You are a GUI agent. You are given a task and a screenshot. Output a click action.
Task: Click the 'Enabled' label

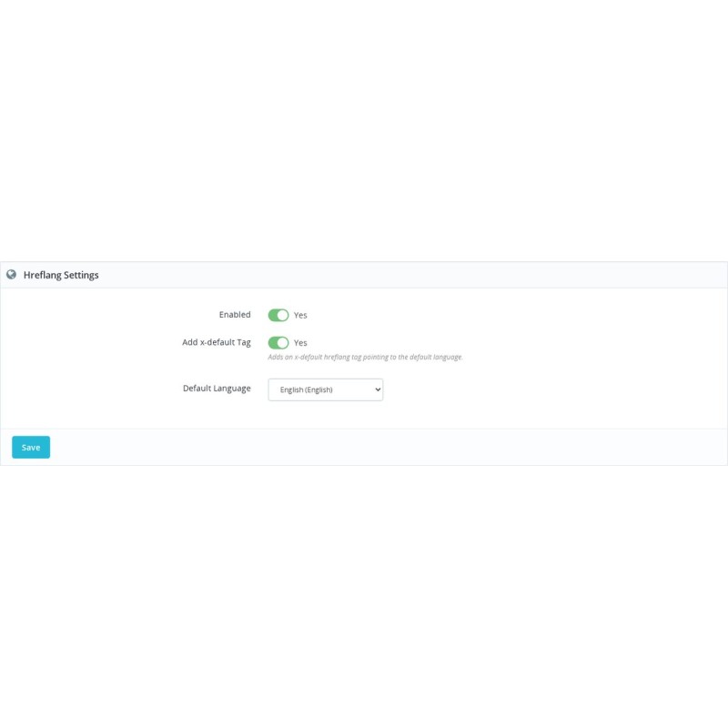click(235, 314)
